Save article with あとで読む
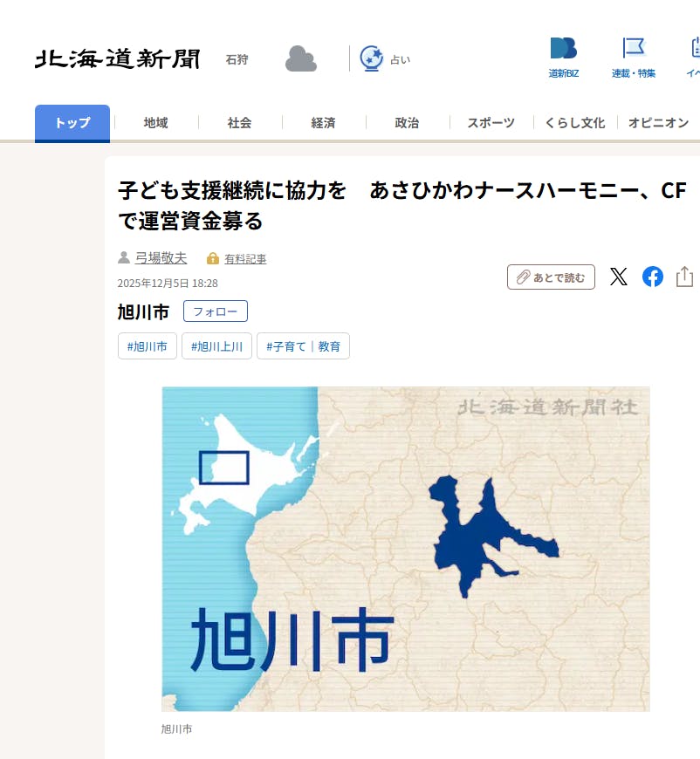The width and height of the screenshot is (700, 759). pyautogui.click(x=551, y=277)
